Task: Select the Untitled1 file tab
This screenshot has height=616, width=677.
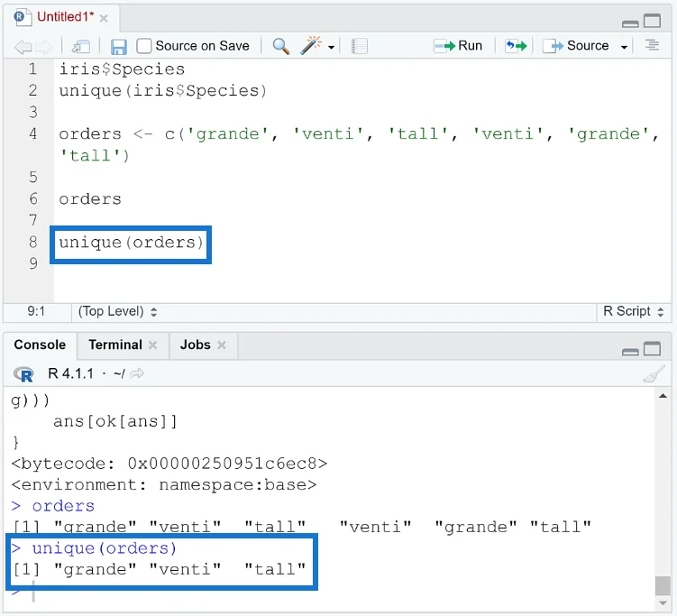Action: pyautogui.click(x=65, y=17)
